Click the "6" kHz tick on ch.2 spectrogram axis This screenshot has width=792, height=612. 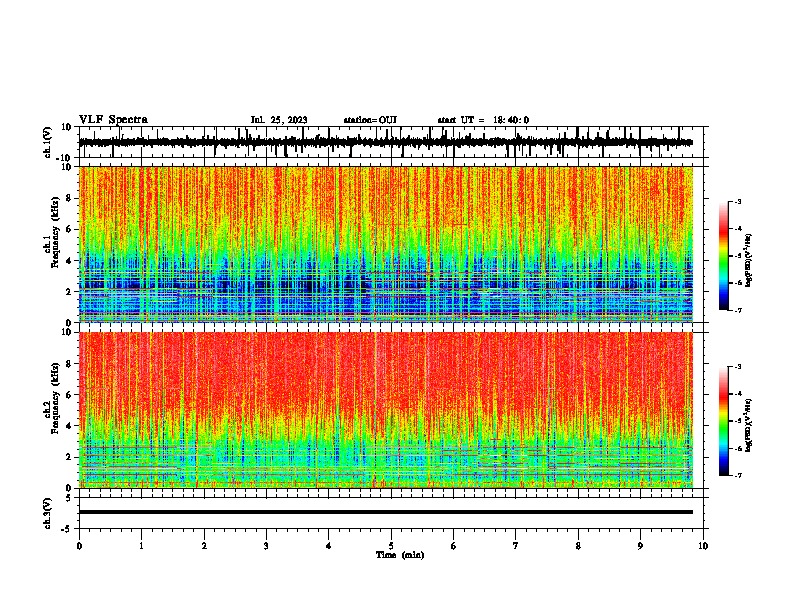coord(69,394)
